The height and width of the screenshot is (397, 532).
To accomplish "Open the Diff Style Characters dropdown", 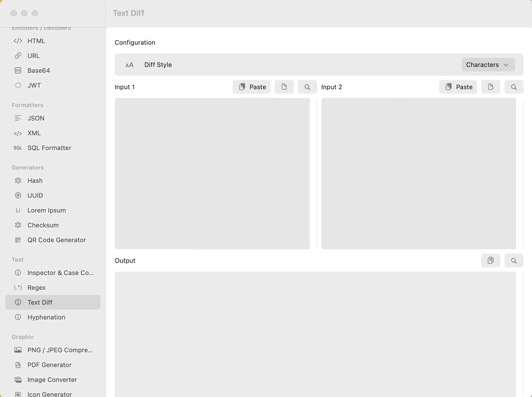I will coord(488,65).
